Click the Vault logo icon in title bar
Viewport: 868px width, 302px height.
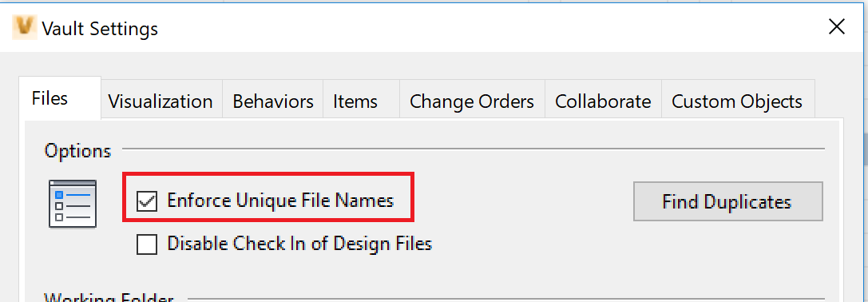(25, 27)
